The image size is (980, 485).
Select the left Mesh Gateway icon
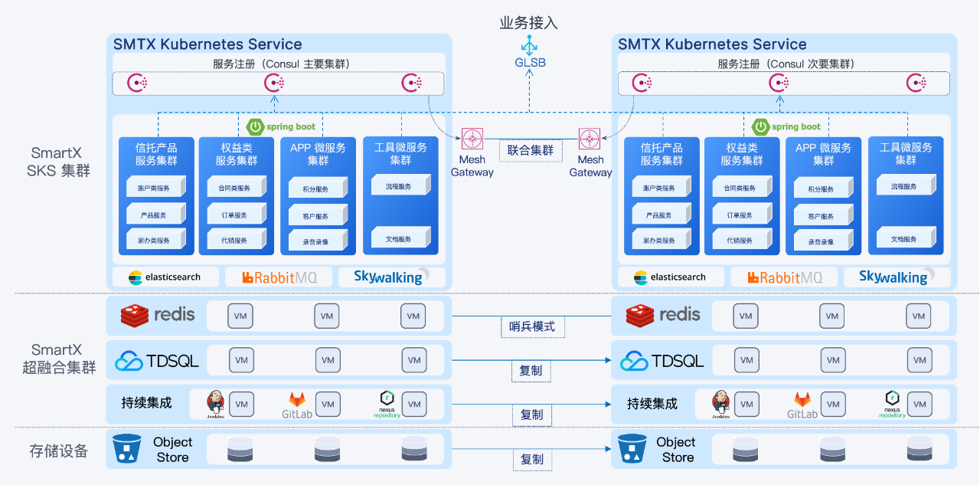pyautogui.click(x=472, y=139)
